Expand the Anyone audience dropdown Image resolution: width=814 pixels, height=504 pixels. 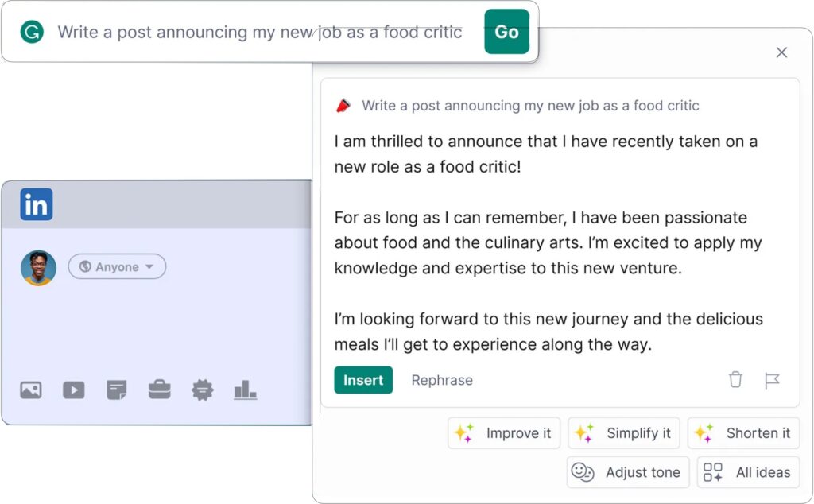point(117,267)
